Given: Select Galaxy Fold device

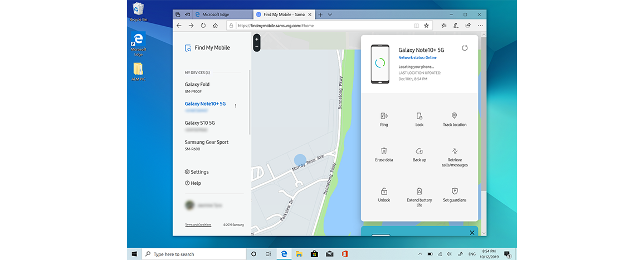Looking at the screenshot, I should (x=197, y=87).
